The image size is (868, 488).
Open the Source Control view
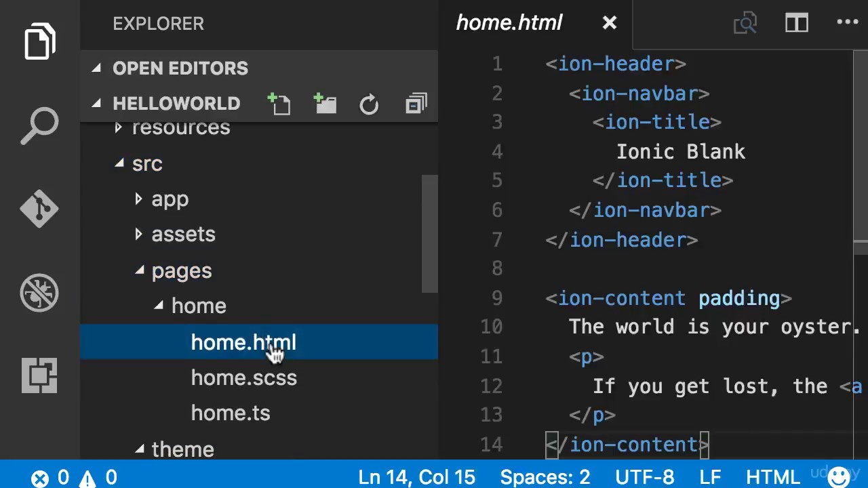pyautogui.click(x=39, y=208)
